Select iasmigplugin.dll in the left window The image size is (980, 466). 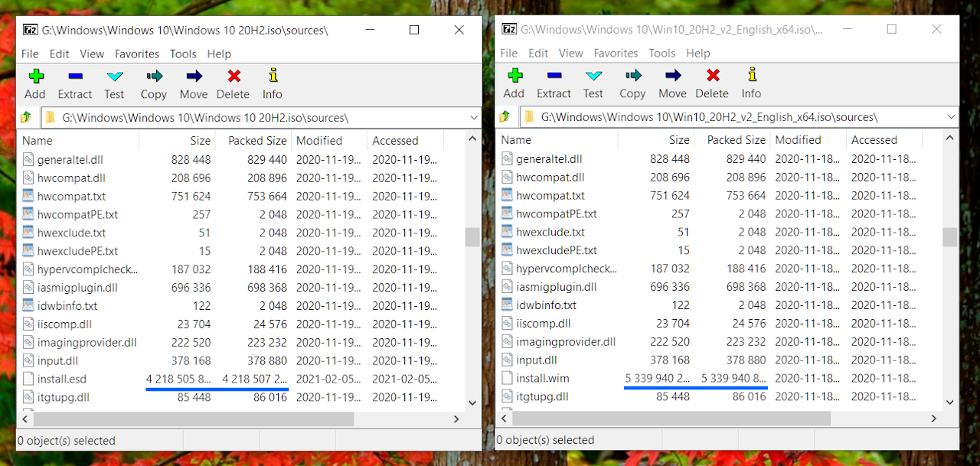77,288
